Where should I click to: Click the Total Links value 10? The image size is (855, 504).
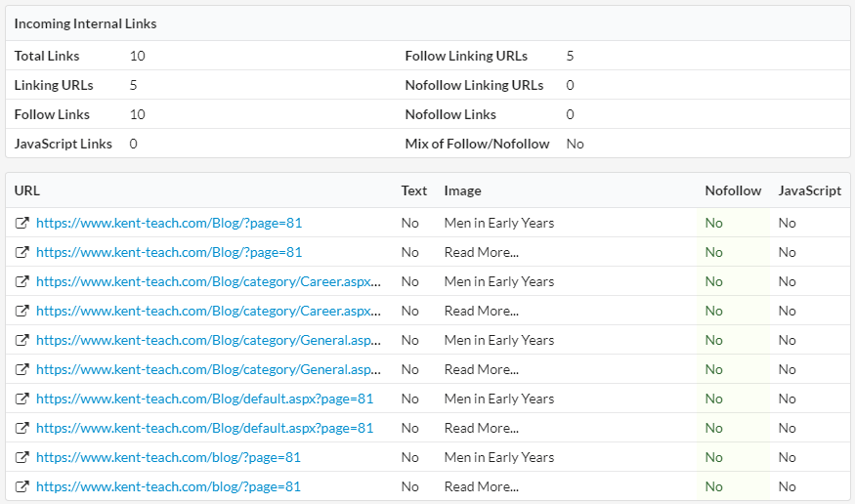(x=138, y=56)
